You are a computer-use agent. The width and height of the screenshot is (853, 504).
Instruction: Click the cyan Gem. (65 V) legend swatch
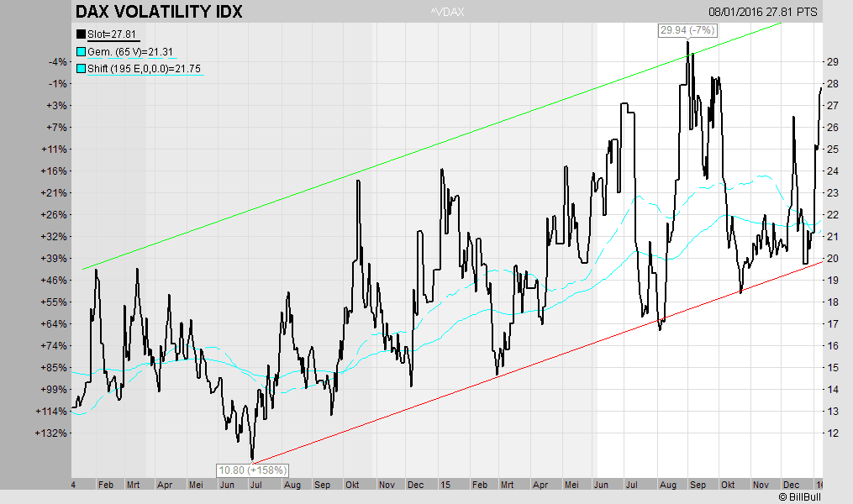pyautogui.click(x=81, y=51)
